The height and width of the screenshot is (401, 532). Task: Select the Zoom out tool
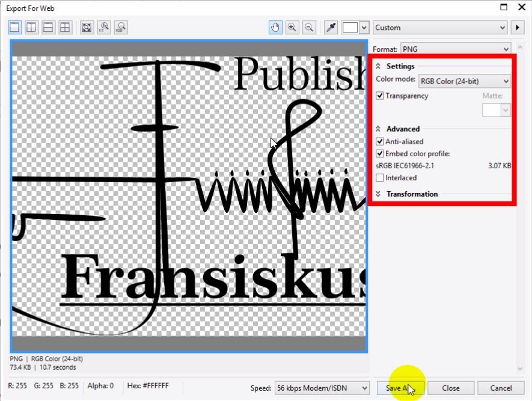click(309, 28)
